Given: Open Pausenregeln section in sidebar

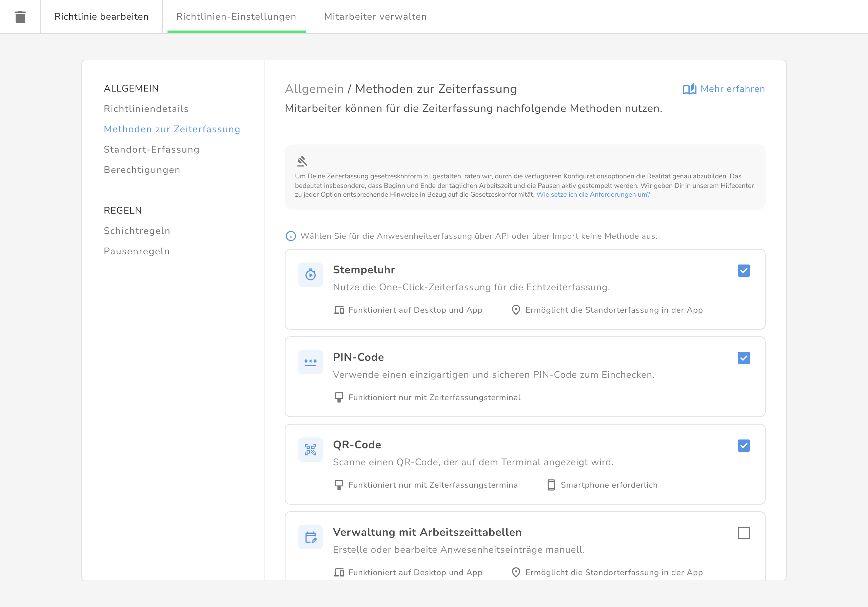Looking at the screenshot, I should (x=137, y=251).
